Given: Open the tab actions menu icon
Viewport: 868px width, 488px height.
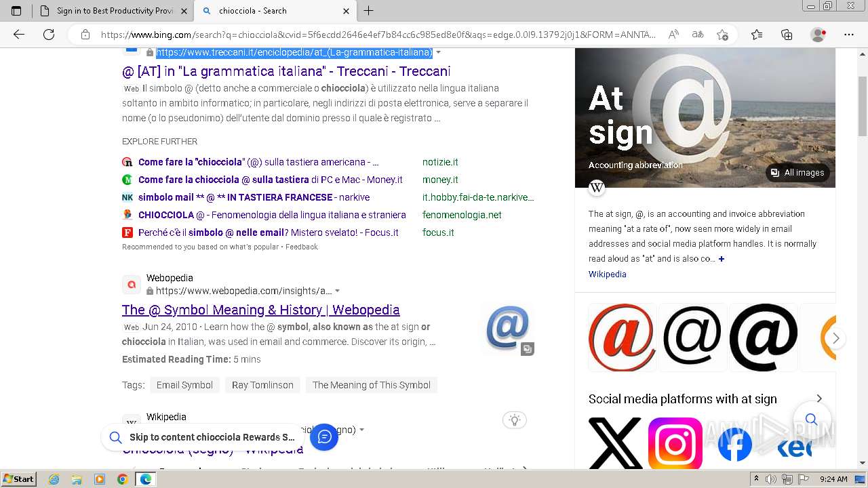Looking at the screenshot, I should tap(16, 11).
